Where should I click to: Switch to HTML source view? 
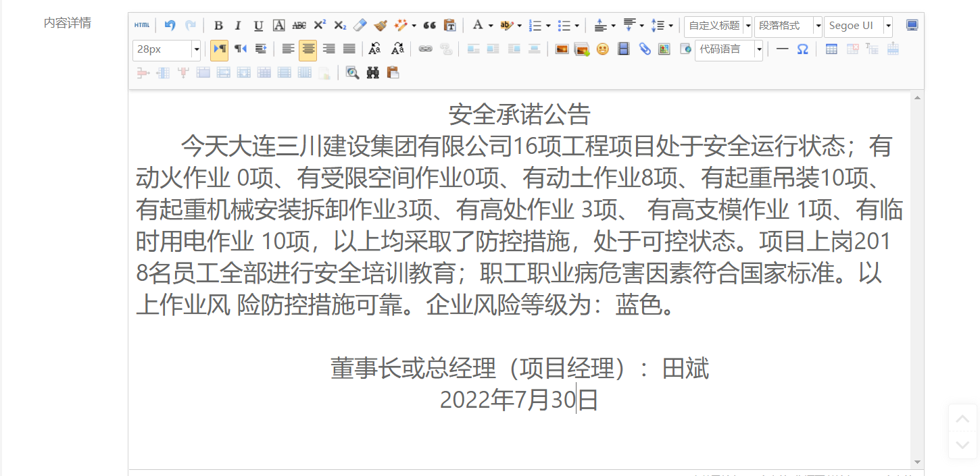pyautogui.click(x=142, y=26)
